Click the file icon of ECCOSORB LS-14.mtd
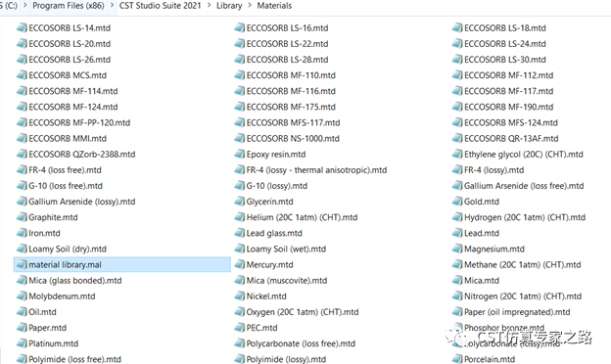The height and width of the screenshot is (364, 611). [x=22, y=28]
